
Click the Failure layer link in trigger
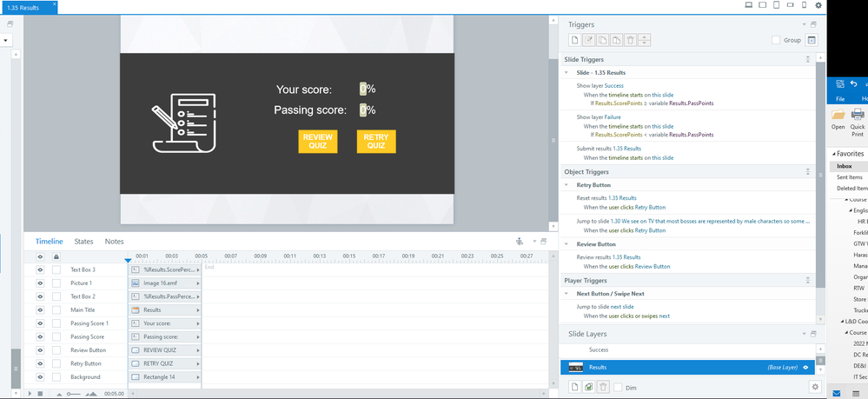(613, 117)
